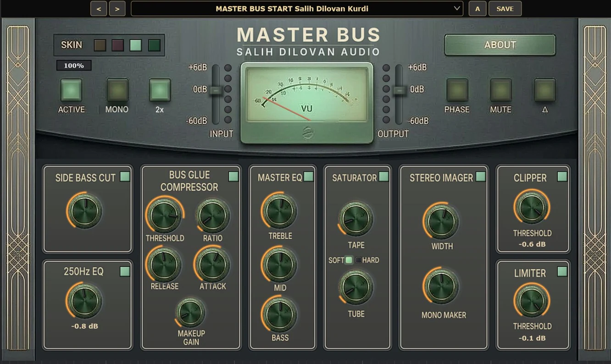The image size is (611, 364).
Task: Select the first brown skin swatch
Action: pos(100,45)
